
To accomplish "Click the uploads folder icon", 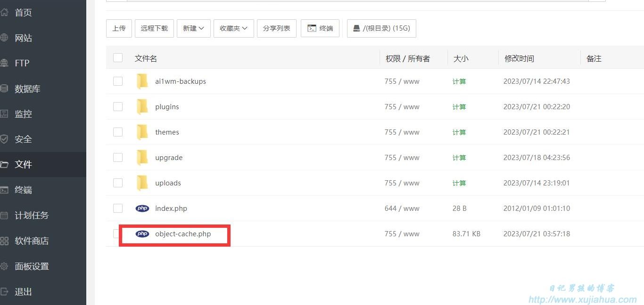I will point(142,183).
